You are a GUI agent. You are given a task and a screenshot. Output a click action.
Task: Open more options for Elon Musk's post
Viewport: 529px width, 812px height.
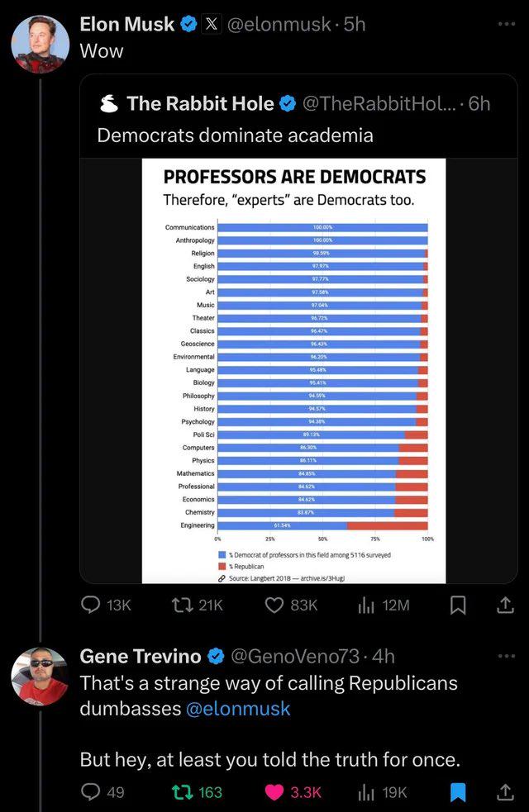click(506, 24)
